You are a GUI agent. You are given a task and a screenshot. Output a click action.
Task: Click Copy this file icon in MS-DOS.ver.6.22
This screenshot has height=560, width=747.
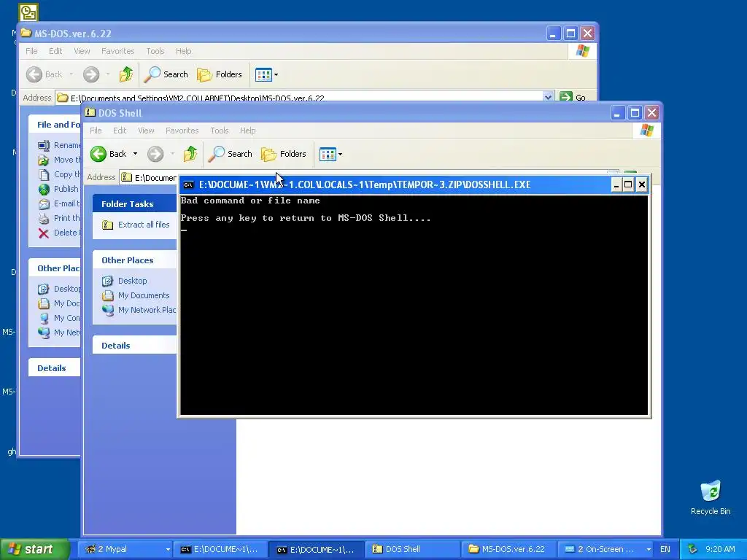click(44, 174)
